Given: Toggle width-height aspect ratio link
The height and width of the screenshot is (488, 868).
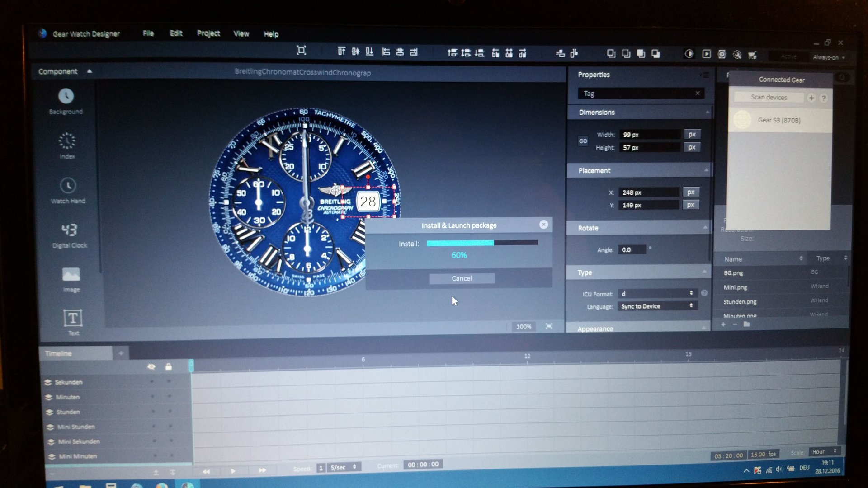Looking at the screenshot, I should (583, 141).
